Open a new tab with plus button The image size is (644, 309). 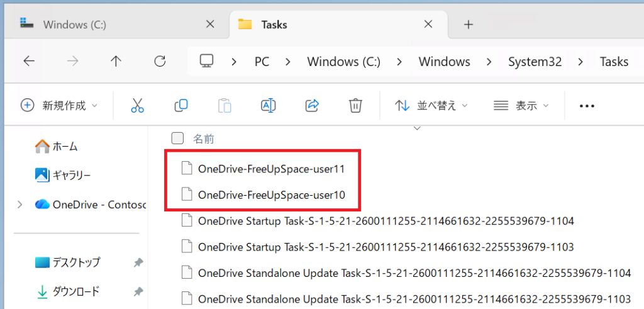point(468,25)
